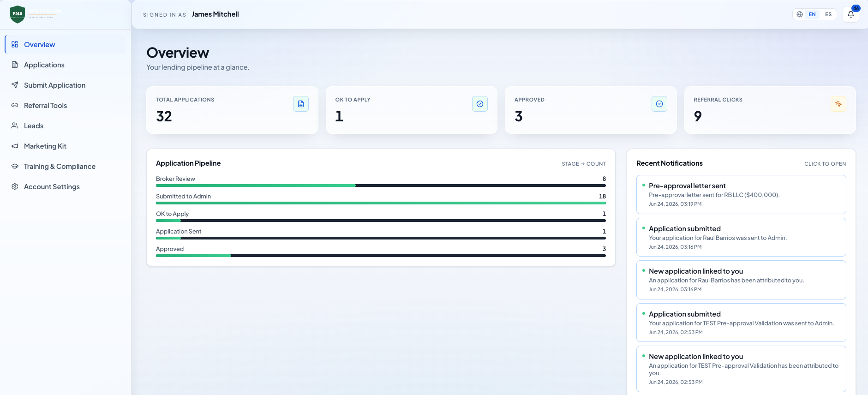Image resolution: width=868 pixels, height=395 pixels.
Task: Switch language to ES
Action: coord(828,14)
